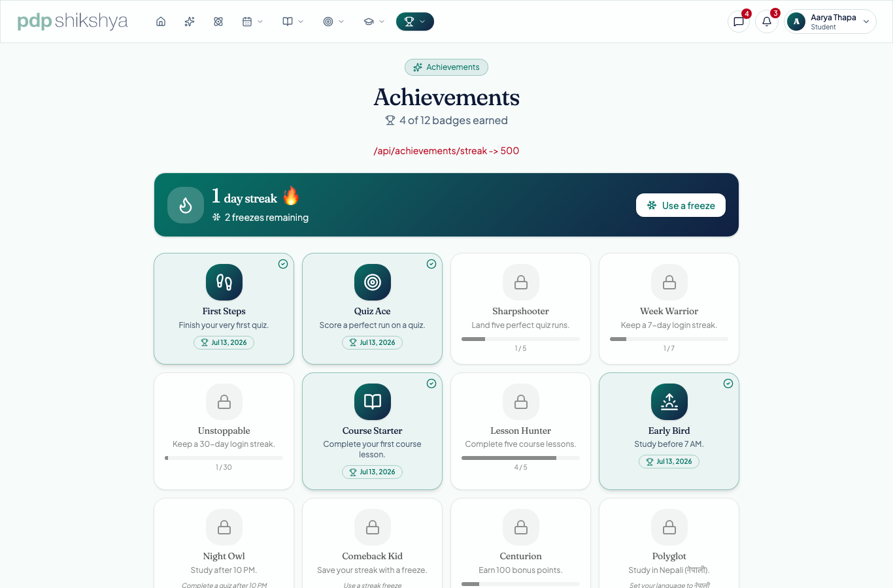
Task: Click the Polyglot lock icon
Action: point(669,527)
